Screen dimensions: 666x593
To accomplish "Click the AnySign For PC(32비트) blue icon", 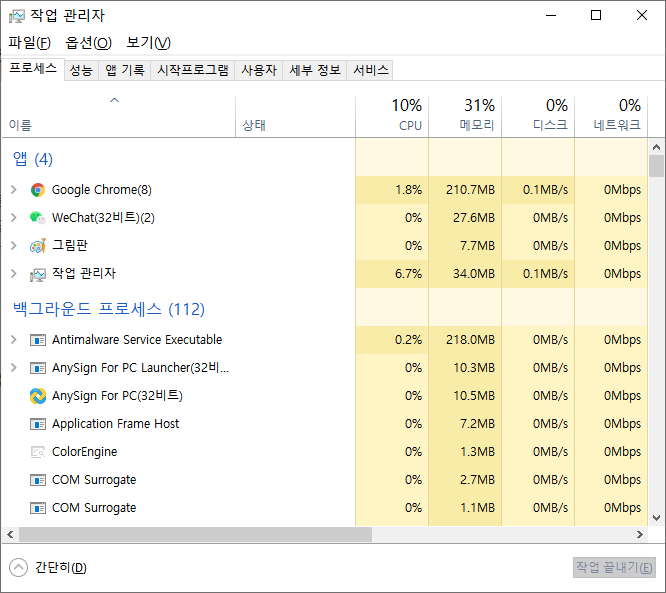I will [38, 396].
